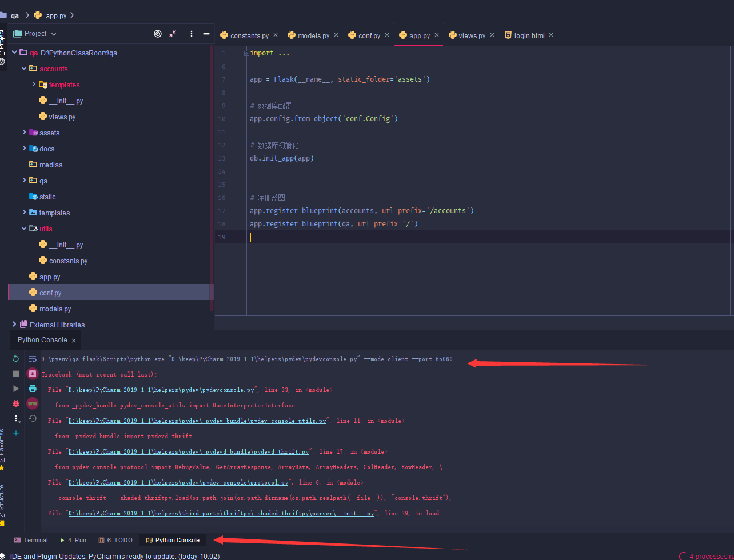
Task: Collapse the accounts folder
Action: click(x=24, y=69)
